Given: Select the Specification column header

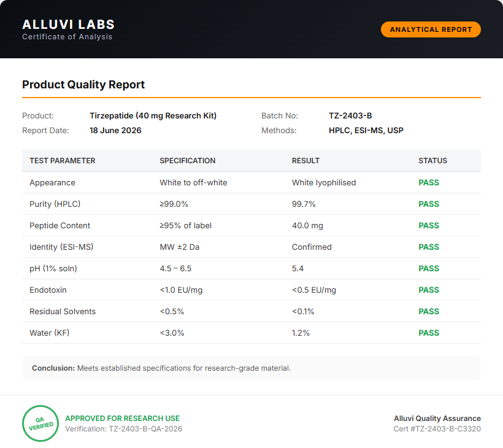Looking at the screenshot, I should [x=188, y=160].
